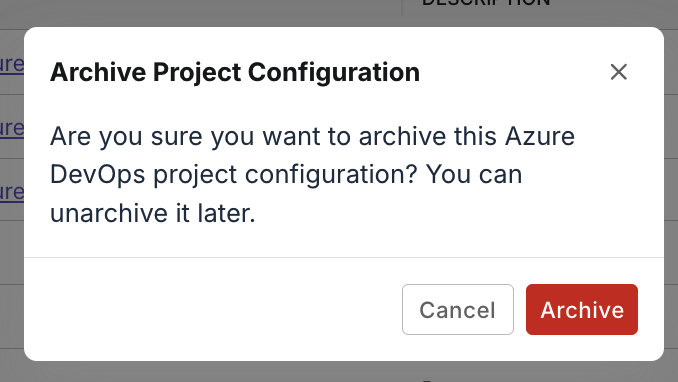678x382 pixels.
Task: Click the empty footer area beside Cancel
Action: coord(213,309)
